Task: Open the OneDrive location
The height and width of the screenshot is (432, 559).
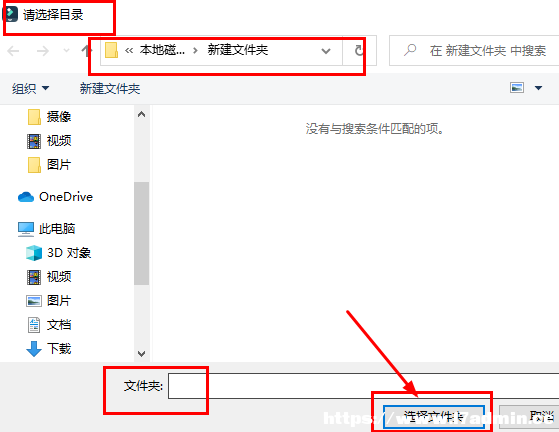Action: point(55,197)
